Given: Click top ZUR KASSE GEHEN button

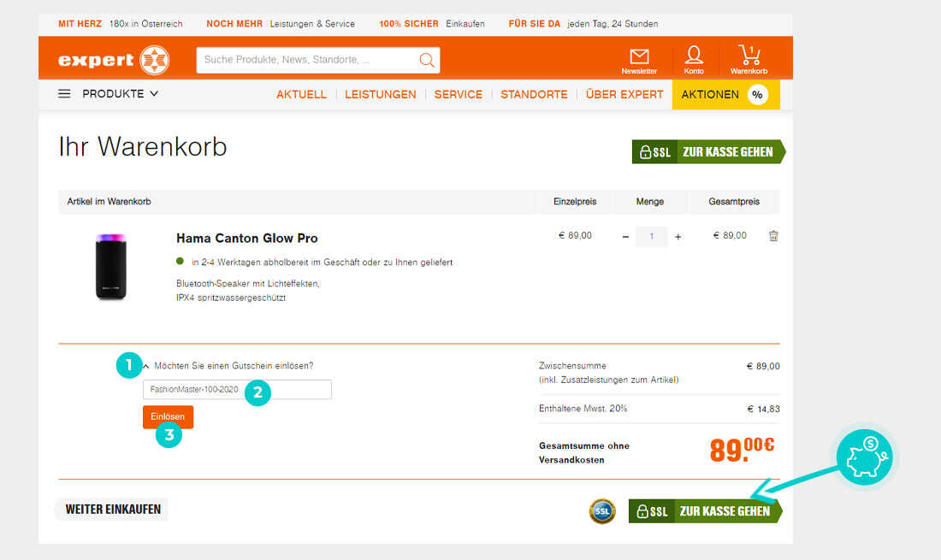Looking at the screenshot, I should 709,151.
